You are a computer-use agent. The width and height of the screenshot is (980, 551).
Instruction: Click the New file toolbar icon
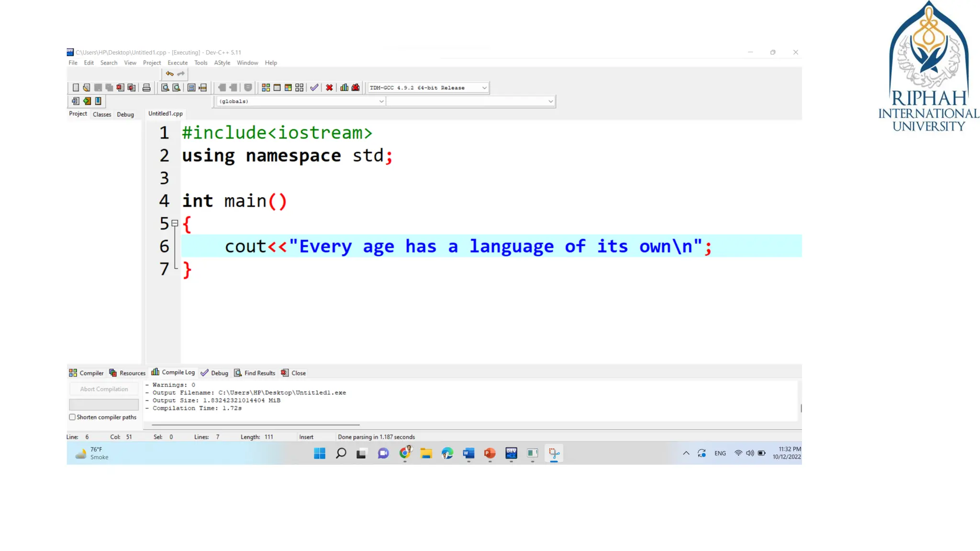(76, 88)
